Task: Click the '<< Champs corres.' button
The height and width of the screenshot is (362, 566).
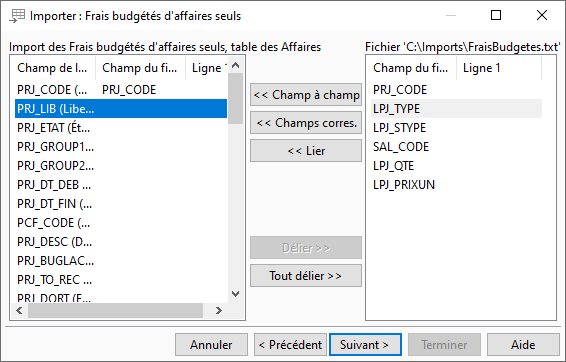Action: tap(306, 123)
